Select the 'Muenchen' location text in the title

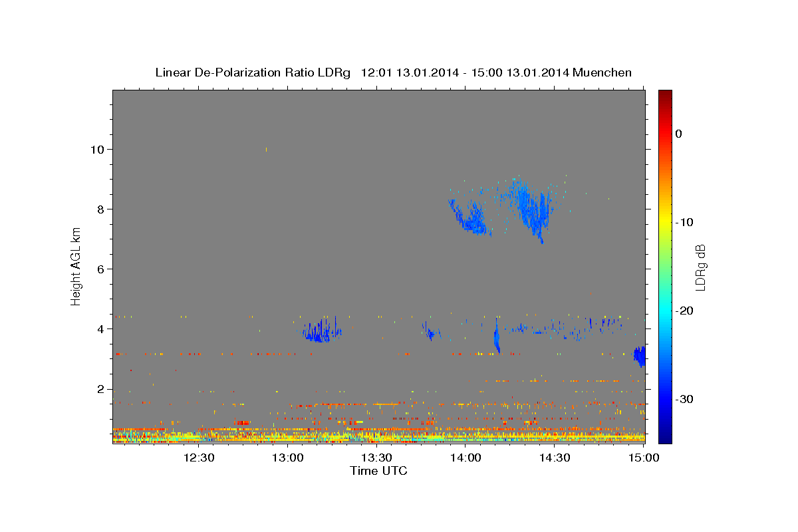coord(602,72)
